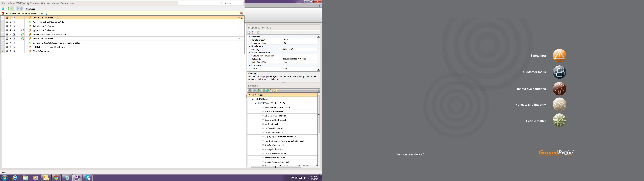Select the LastScanGridviewcell element
The width and height of the screenshot is (644, 181).
click(x=274, y=128)
